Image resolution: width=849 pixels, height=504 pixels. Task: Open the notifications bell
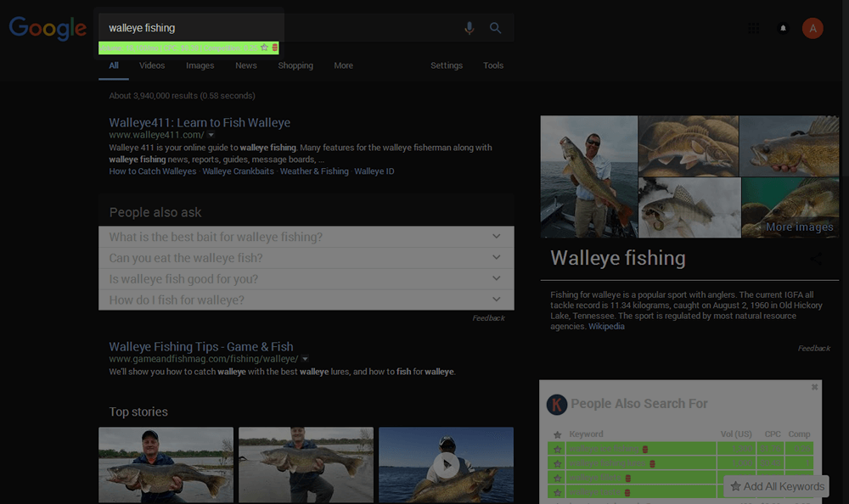[x=783, y=28]
